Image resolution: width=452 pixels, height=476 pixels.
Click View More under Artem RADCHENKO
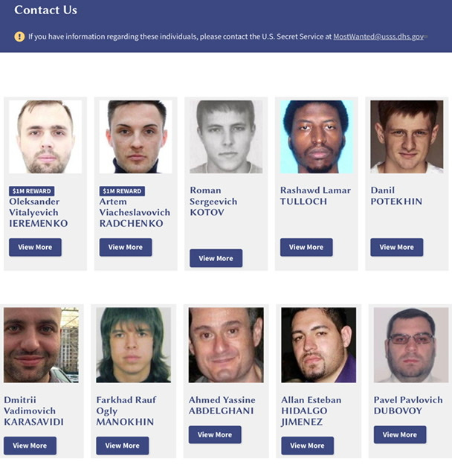126,247
